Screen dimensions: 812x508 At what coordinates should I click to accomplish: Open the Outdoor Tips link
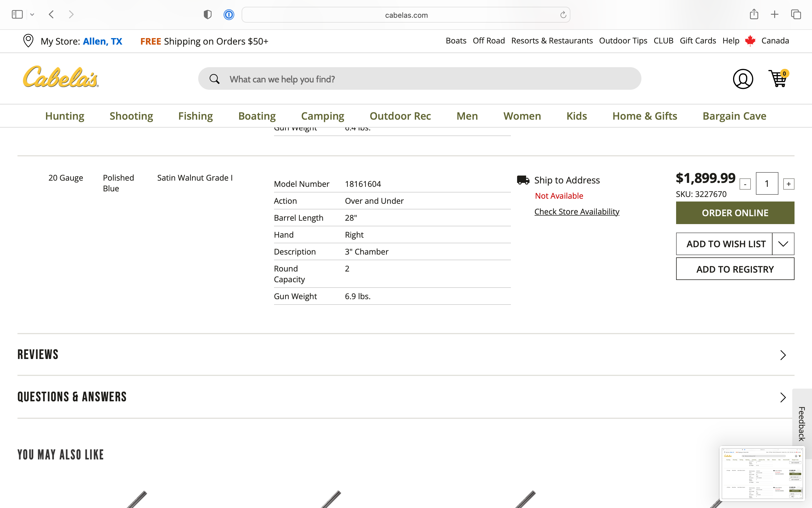click(623, 41)
